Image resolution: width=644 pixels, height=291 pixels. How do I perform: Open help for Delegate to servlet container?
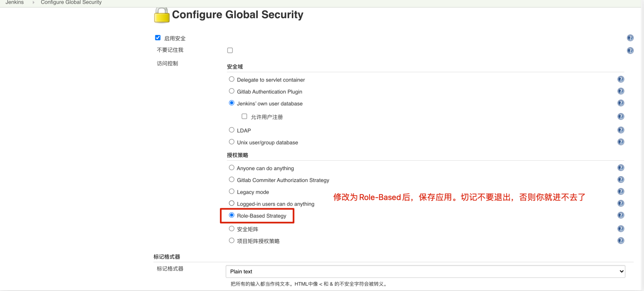(621, 79)
